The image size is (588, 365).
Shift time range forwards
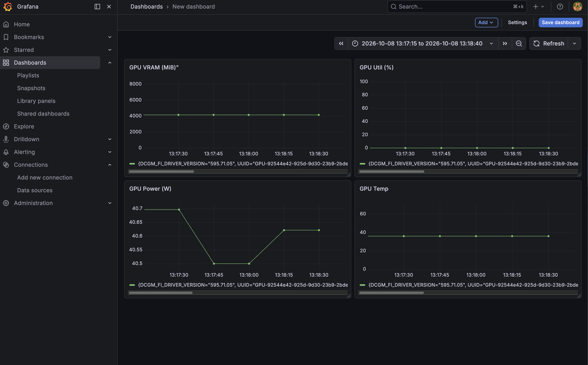click(505, 43)
